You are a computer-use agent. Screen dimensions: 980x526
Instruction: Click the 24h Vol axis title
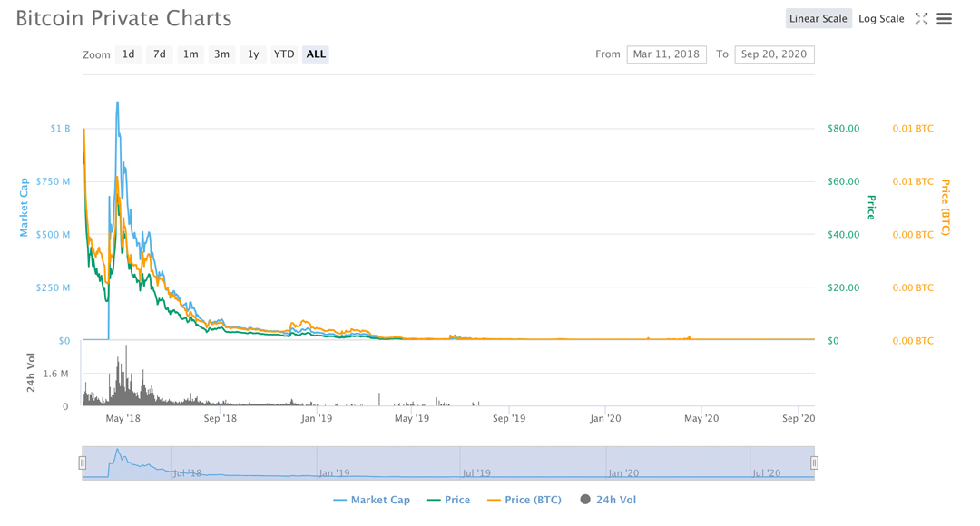pos(30,373)
